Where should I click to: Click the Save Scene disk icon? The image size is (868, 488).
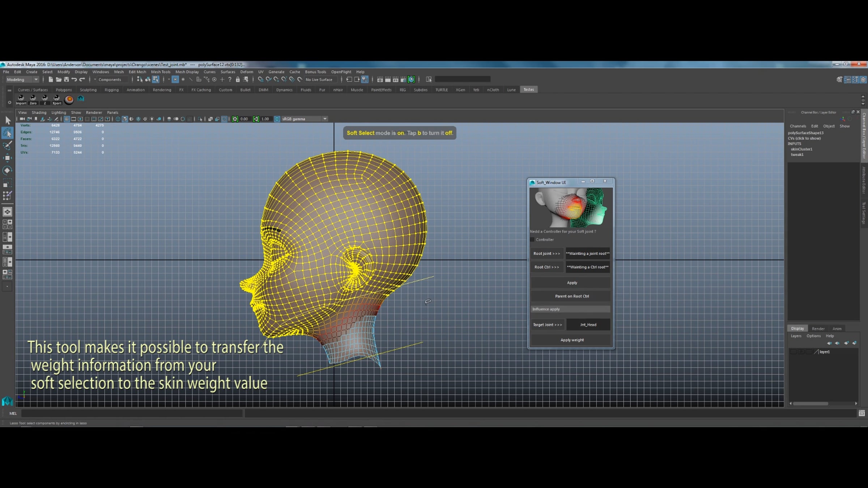click(66, 80)
